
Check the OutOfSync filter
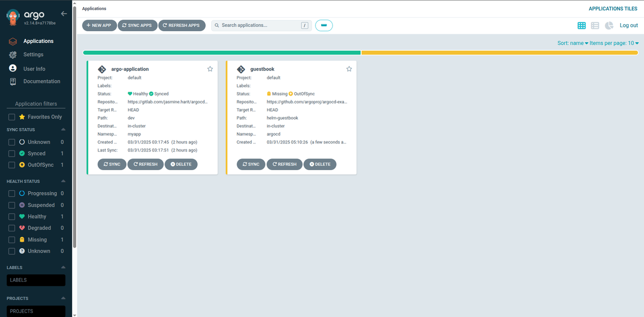[x=12, y=165]
